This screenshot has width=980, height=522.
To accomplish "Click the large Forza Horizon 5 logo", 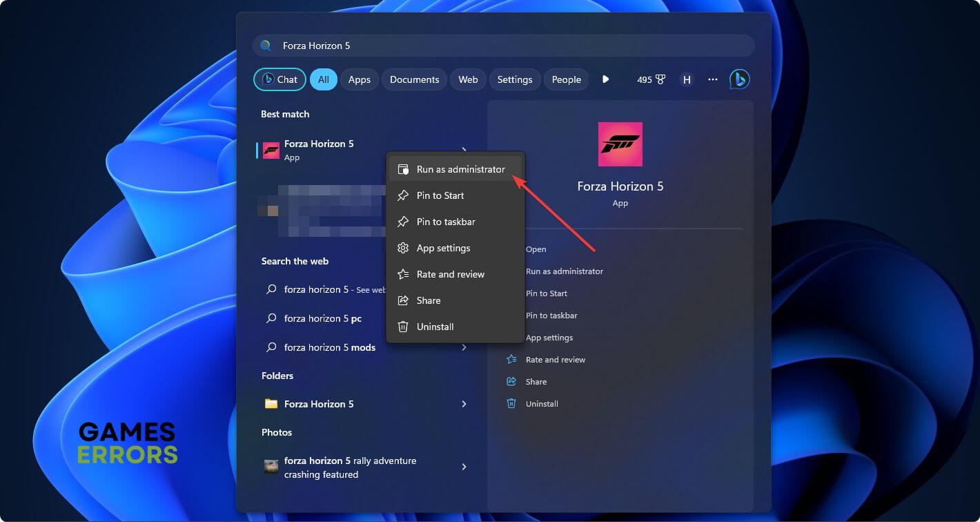I will (620, 144).
